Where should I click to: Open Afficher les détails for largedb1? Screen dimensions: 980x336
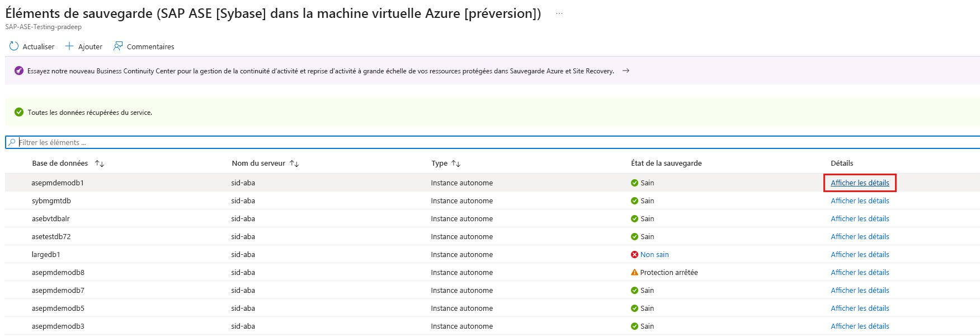[860, 255]
